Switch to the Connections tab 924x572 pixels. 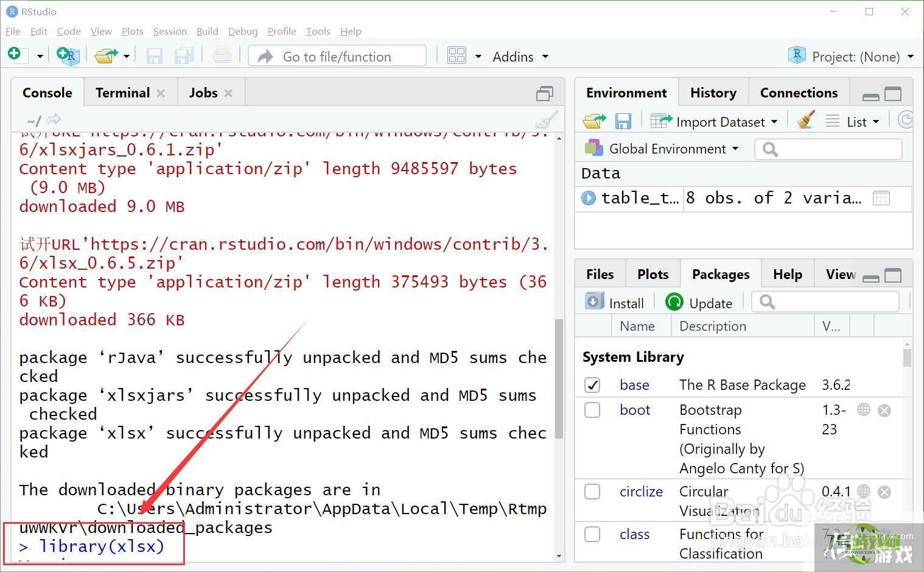coord(799,93)
